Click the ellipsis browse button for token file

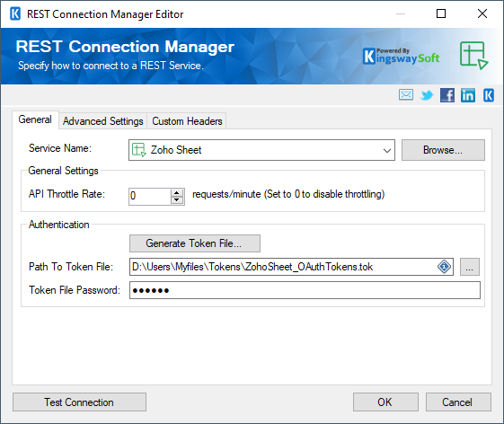point(470,267)
